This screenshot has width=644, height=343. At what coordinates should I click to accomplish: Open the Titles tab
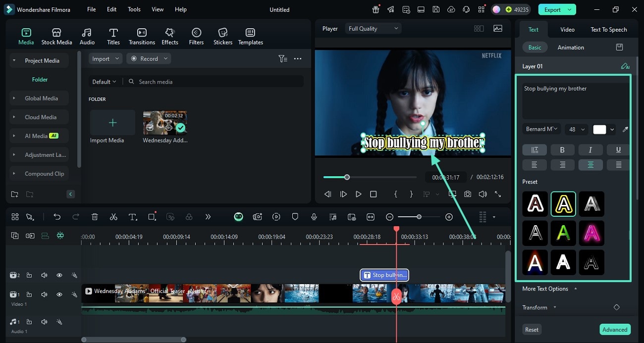point(113,36)
